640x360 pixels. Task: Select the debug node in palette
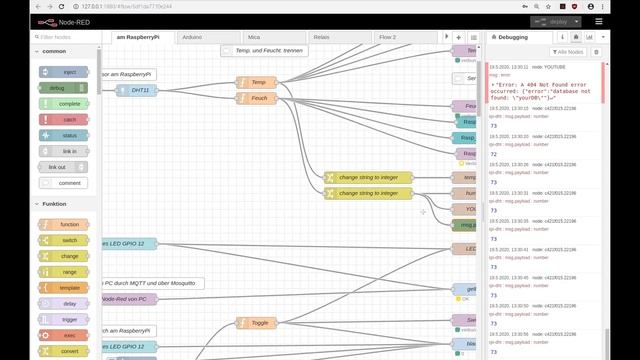[x=63, y=88]
